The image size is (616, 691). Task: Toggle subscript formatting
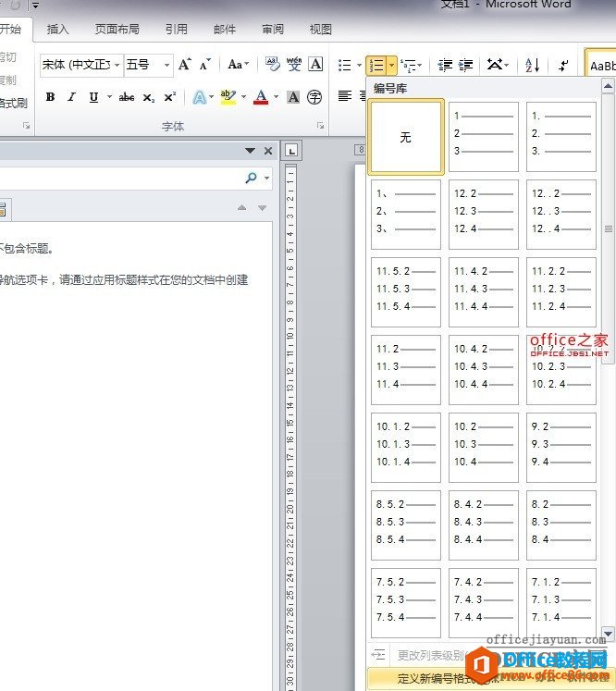pyautogui.click(x=149, y=97)
